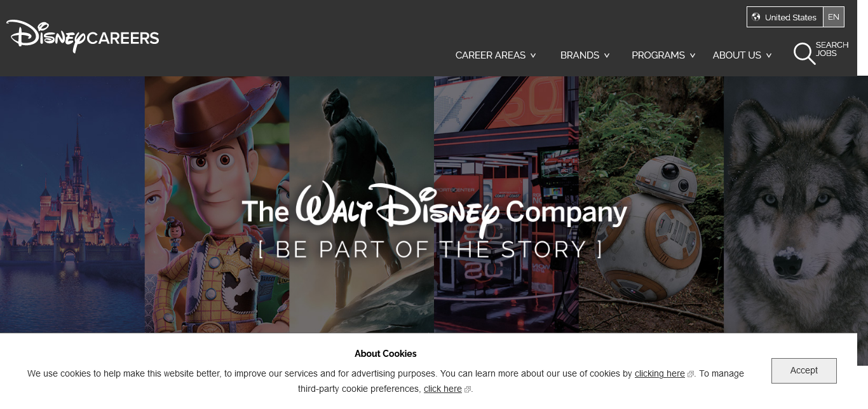
Task: Expand the Brands dropdown arrow
Action: [607, 55]
